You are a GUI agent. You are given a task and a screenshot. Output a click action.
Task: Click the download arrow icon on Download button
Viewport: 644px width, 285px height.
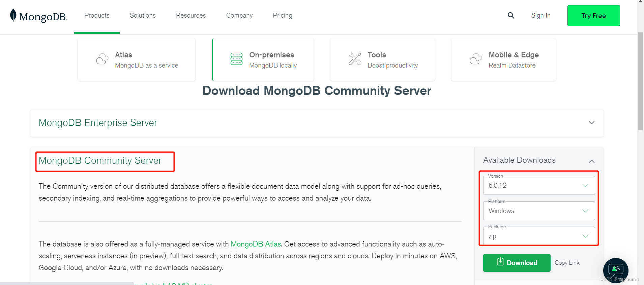point(501,262)
